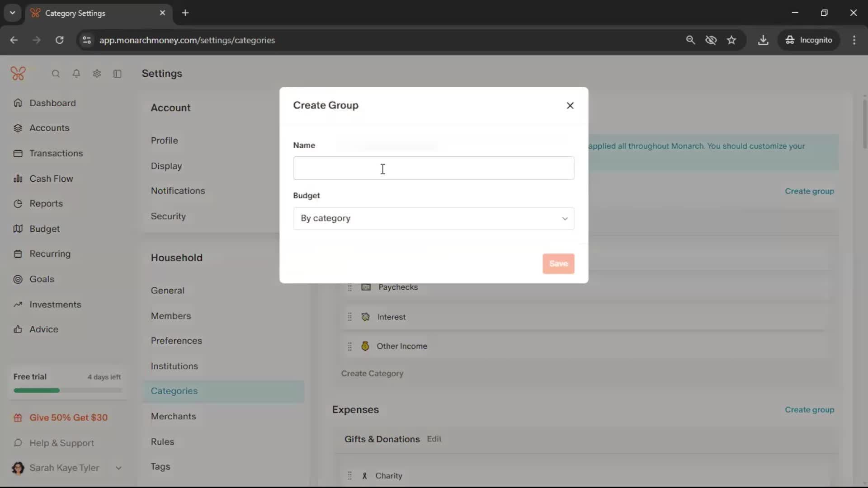
Task: Click the eye-slash tracking protection icon
Action: [x=711, y=40]
